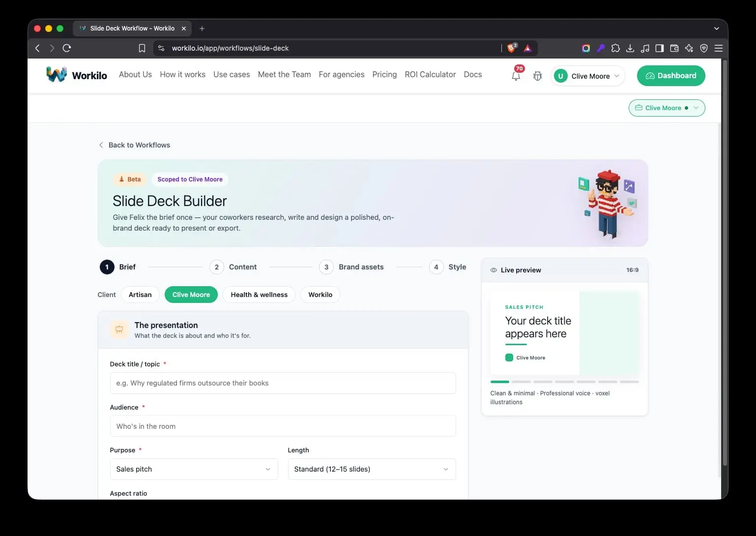756x536 pixels.
Task: Click the Brave Shields lion icon
Action: 512,48
